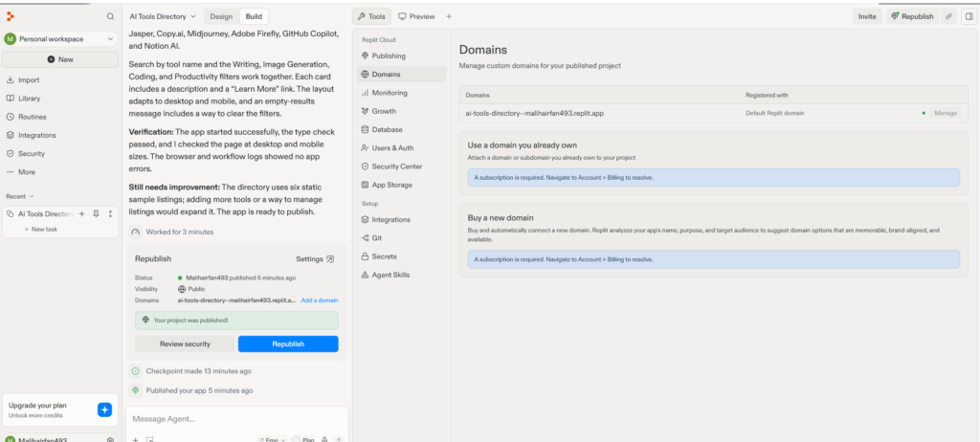Screen dimensions: 980x442
Task: Click the Review security button
Action: tap(185, 343)
